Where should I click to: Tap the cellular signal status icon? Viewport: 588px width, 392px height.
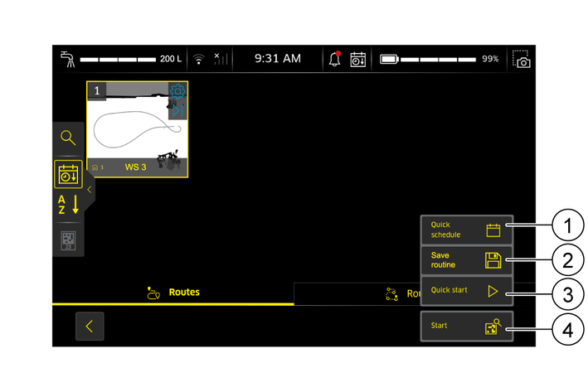point(221,59)
